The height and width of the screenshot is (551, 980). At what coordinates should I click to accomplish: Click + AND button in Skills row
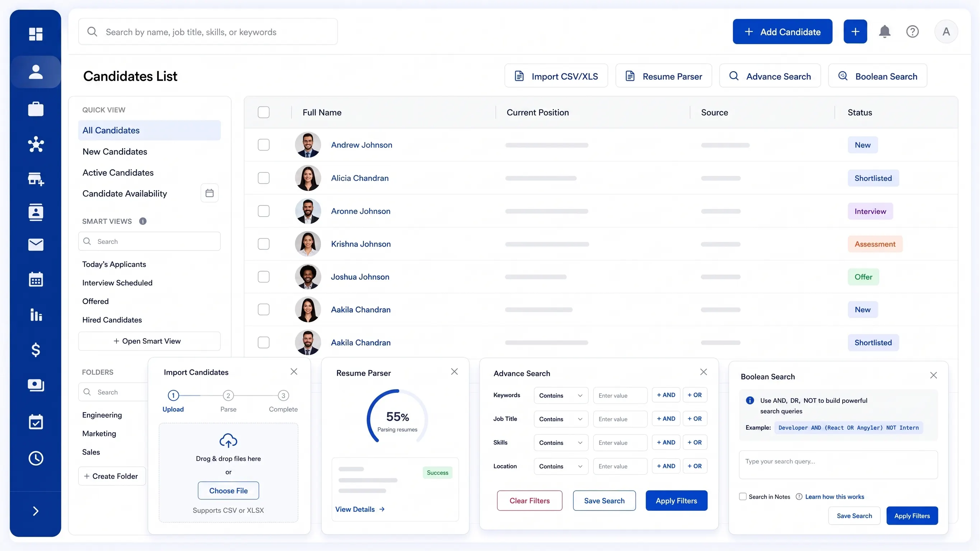pos(666,442)
